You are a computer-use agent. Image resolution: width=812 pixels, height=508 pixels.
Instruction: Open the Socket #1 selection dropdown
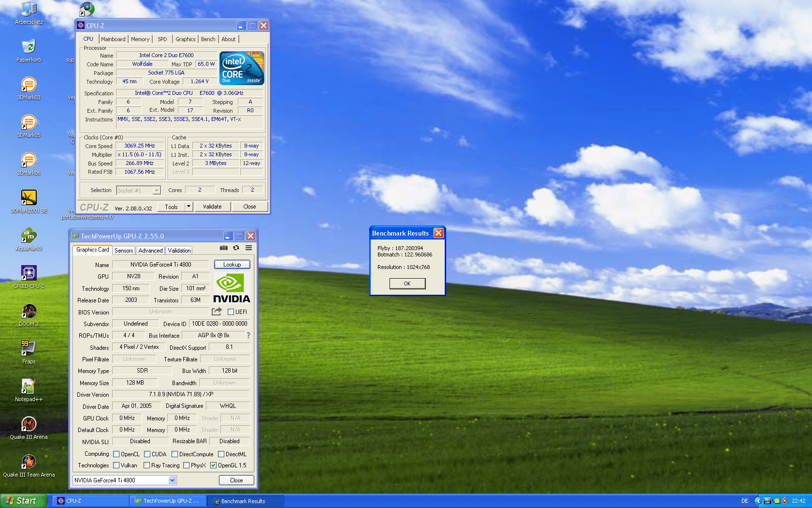tap(138, 191)
